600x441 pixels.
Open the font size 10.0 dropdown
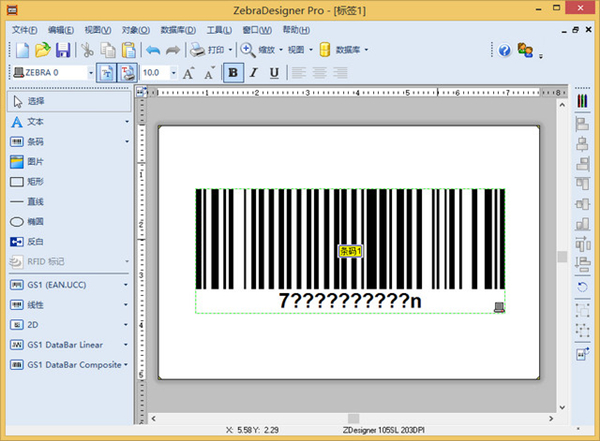click(174, 72)
